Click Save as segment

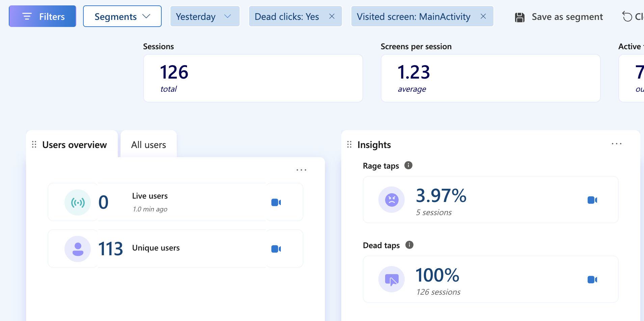click(x=559, y=17)
